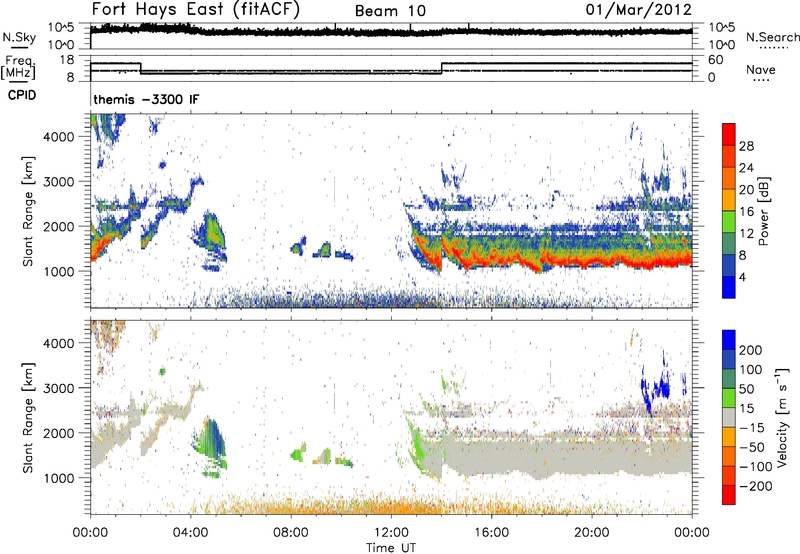
Task: Click the '08:00' time axis tick label
Action: coord(291,533)
